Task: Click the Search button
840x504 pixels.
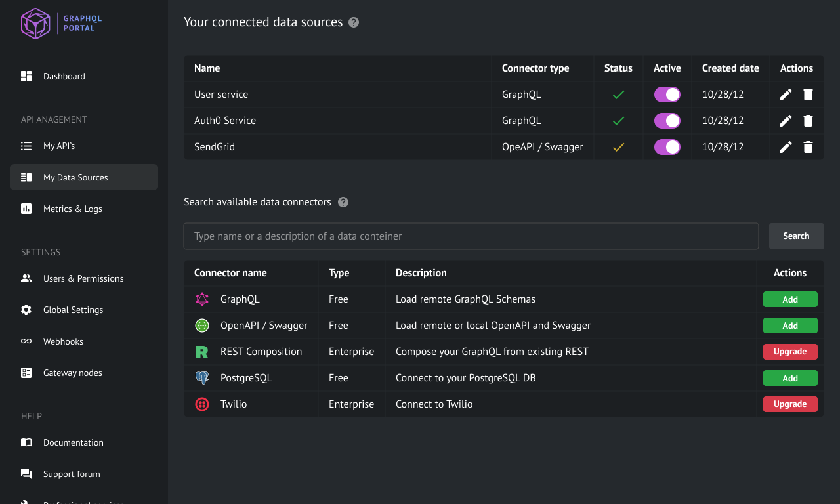Action: coord(796,236)
